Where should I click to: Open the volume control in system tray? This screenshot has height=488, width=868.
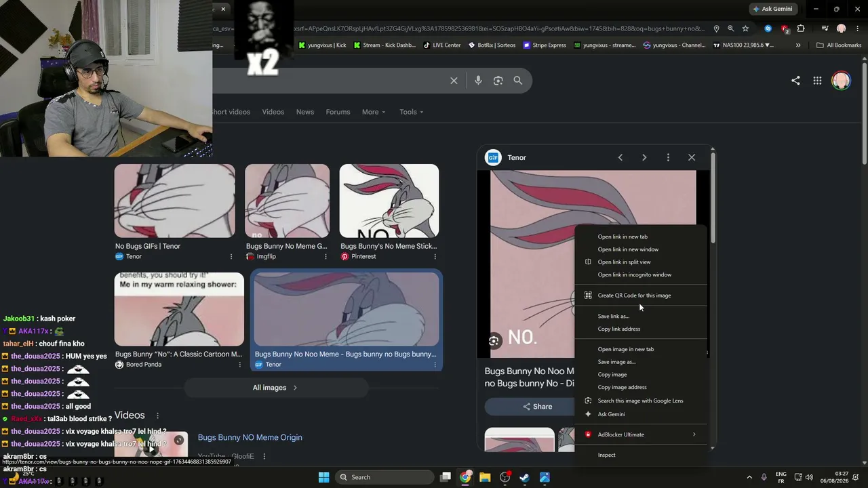click(x=808, y=477)
